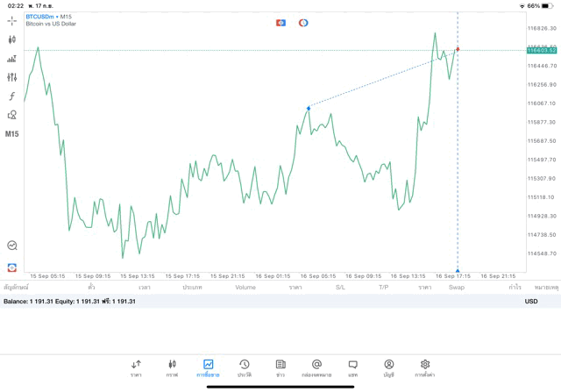Sort positions by Volume column
This screenshot has height=392, width=561.
click(245, 287)
